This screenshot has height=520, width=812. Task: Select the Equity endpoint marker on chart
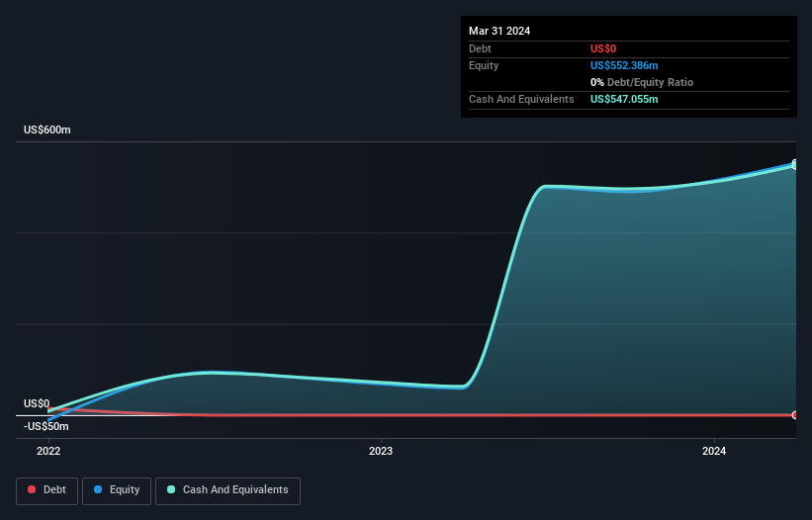click(795, 164)
